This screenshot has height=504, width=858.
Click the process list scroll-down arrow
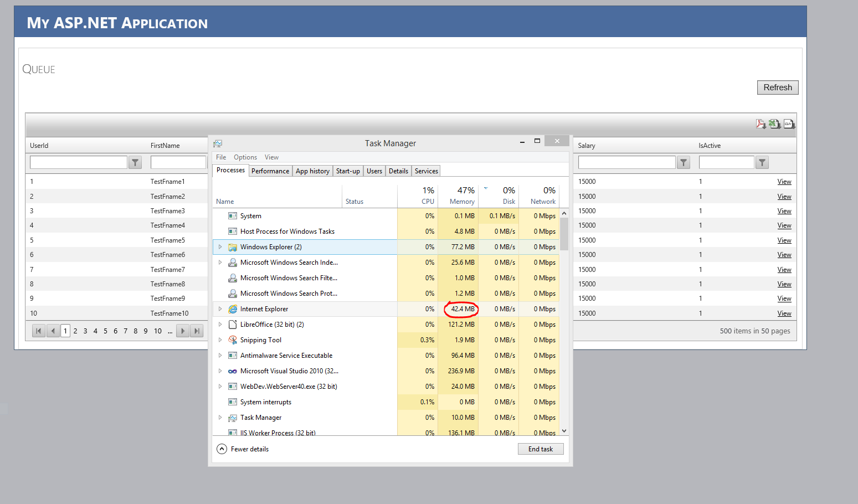coord(564,431)
